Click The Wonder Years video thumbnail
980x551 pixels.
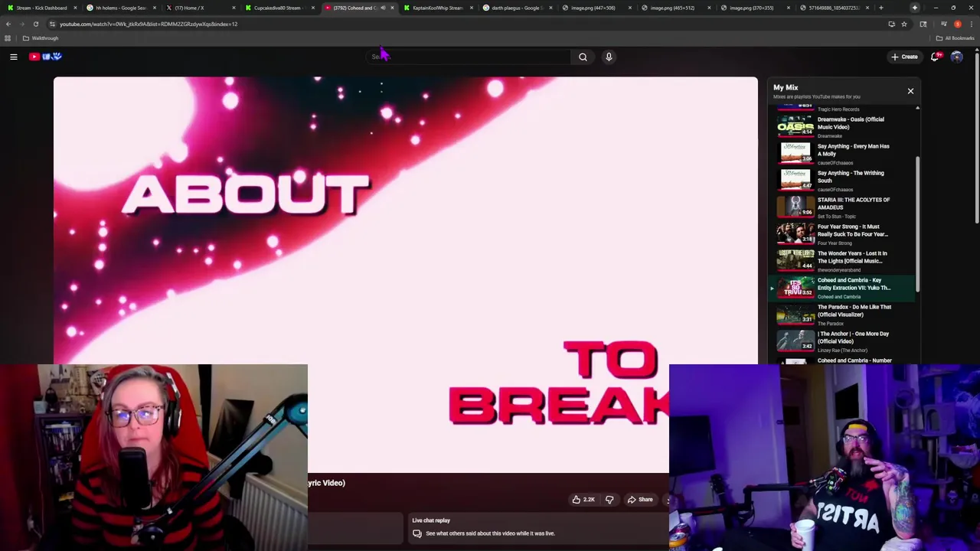pos(795,260)
